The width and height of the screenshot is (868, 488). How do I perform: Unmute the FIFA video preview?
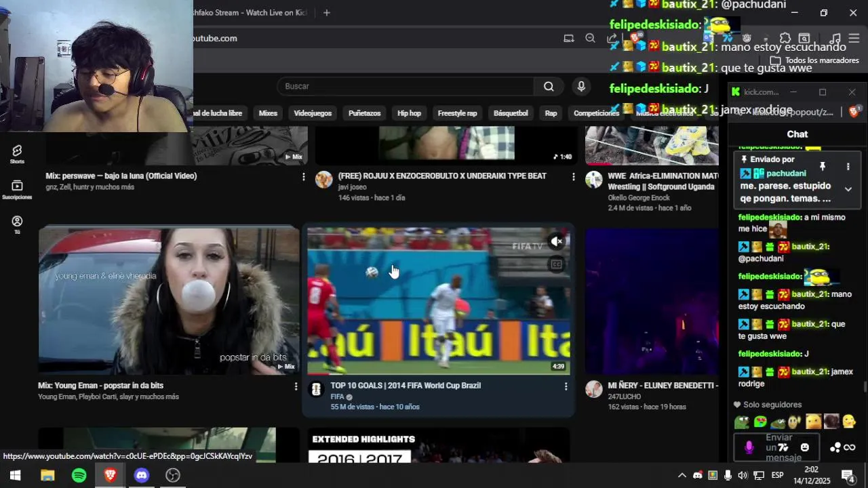click(557, 241)
